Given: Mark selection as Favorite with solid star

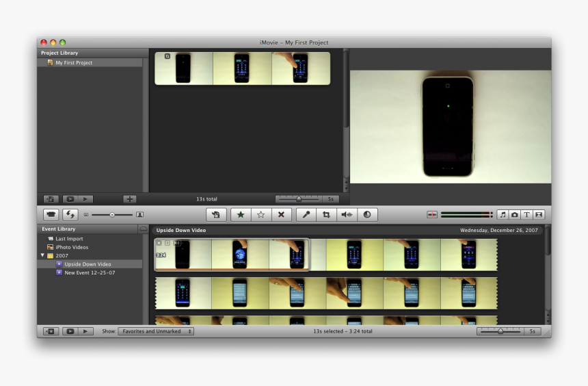Looking at the screenshot, I should 241,215.
